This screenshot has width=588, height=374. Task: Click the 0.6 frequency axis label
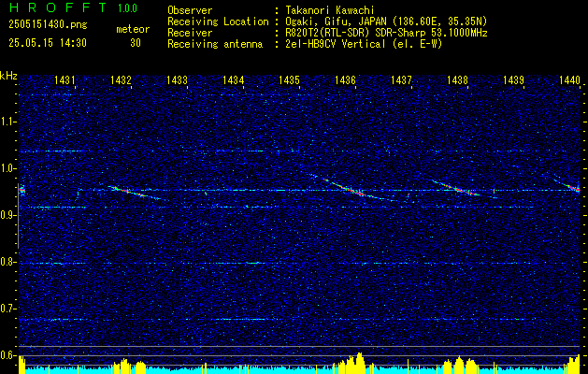7,355
